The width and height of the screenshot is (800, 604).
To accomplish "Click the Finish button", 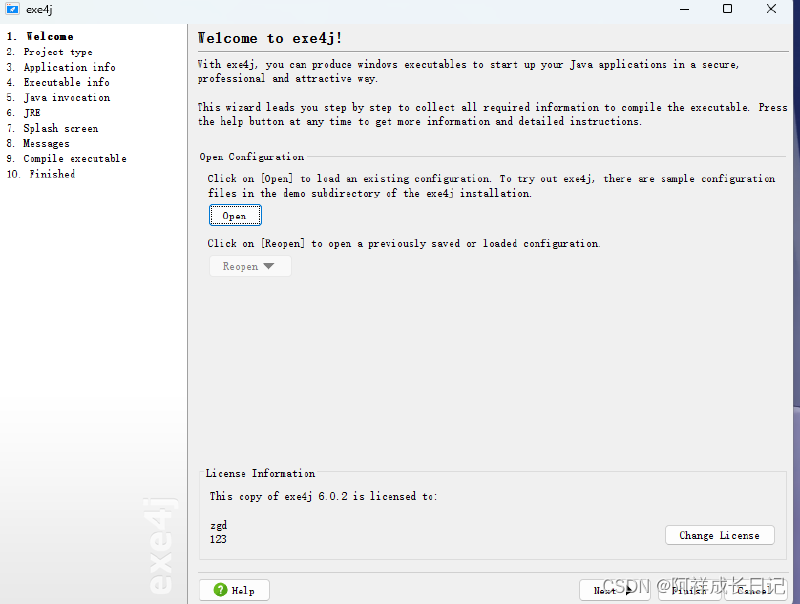I will [x=689, y=590].
